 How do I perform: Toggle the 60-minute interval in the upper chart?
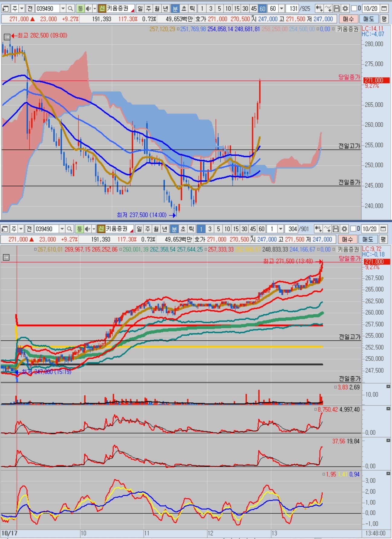[262, 8]
